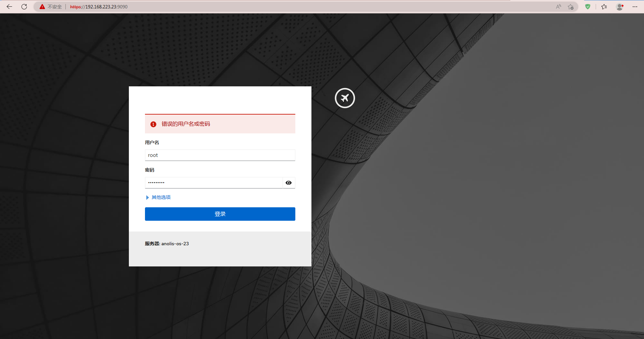Add this page to favorites star icon
The height and width of the screenshot is (339, 644).
pos(571,7)
